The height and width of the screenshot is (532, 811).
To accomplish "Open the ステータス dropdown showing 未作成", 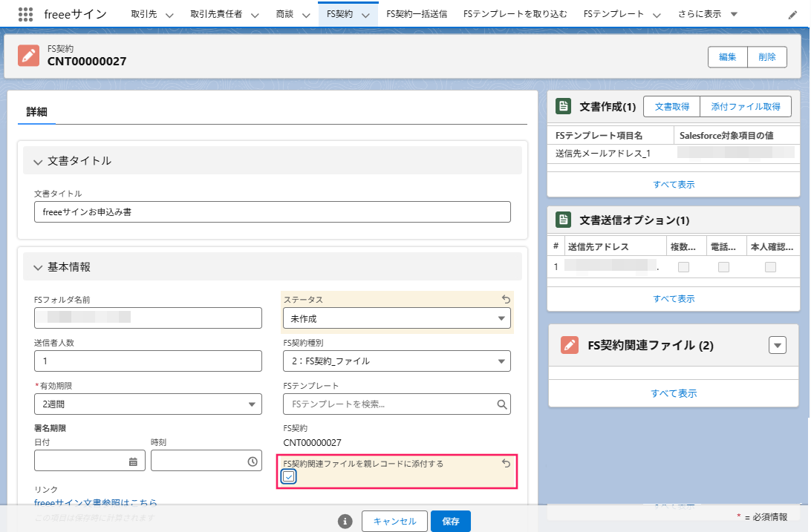I will pyautogui.click(x=397, y=318).
